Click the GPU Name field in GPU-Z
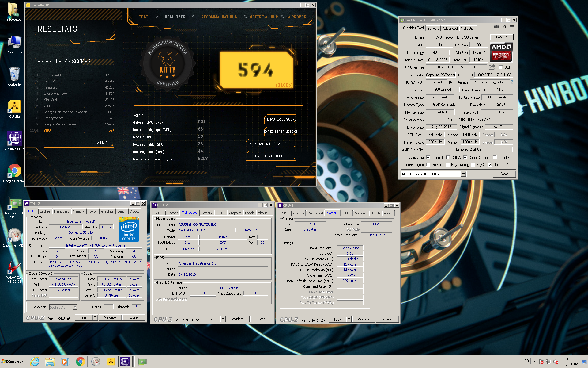 coord(456,37)
